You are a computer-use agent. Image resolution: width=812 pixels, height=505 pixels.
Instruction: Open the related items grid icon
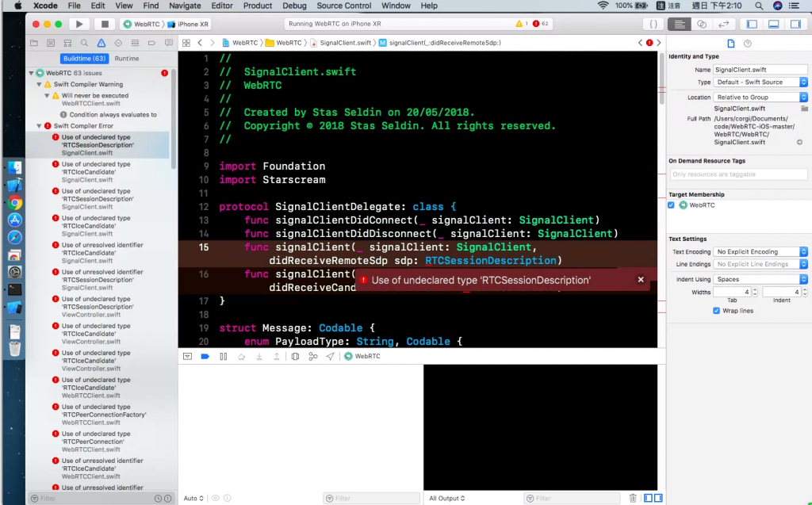tap(186, 43)
